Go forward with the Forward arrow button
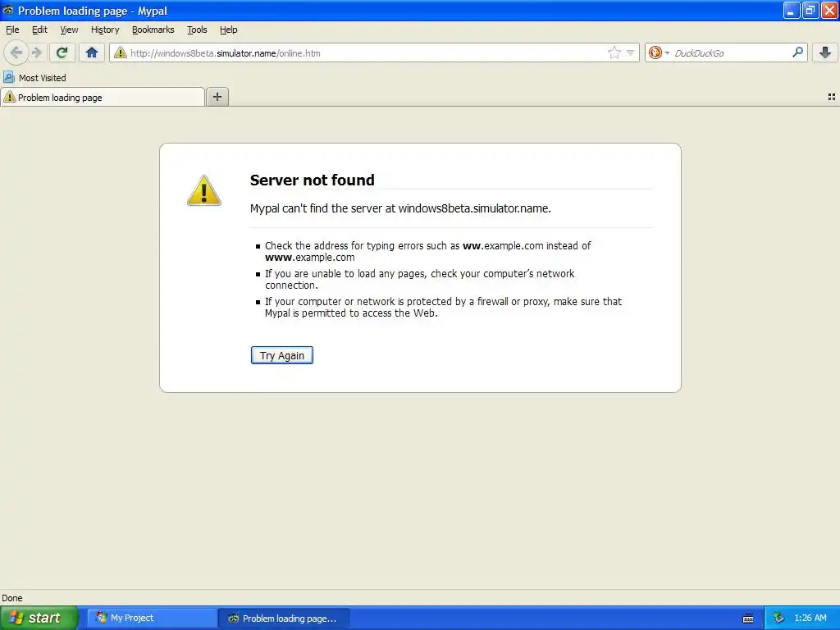Viewport: 840px width, 630px height. click(x=37, y=52)
